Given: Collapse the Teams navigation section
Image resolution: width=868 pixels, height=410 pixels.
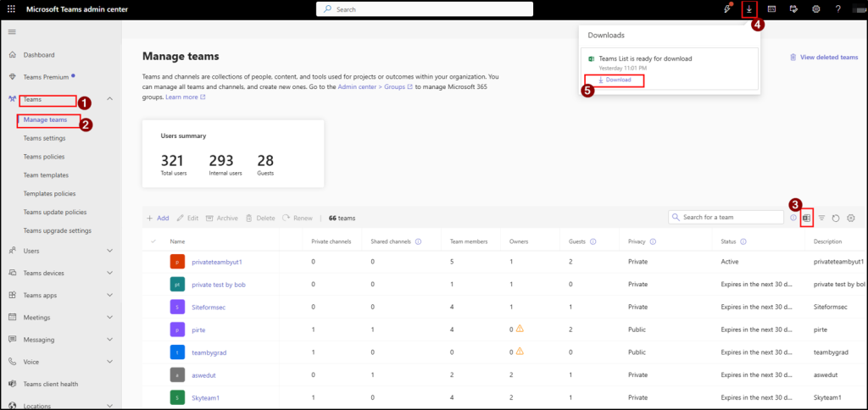Looking at the screenshot, I should (109, 99).
